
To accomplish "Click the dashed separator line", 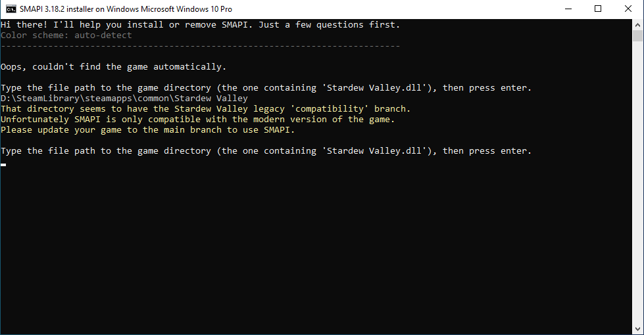I will [200, 46].
